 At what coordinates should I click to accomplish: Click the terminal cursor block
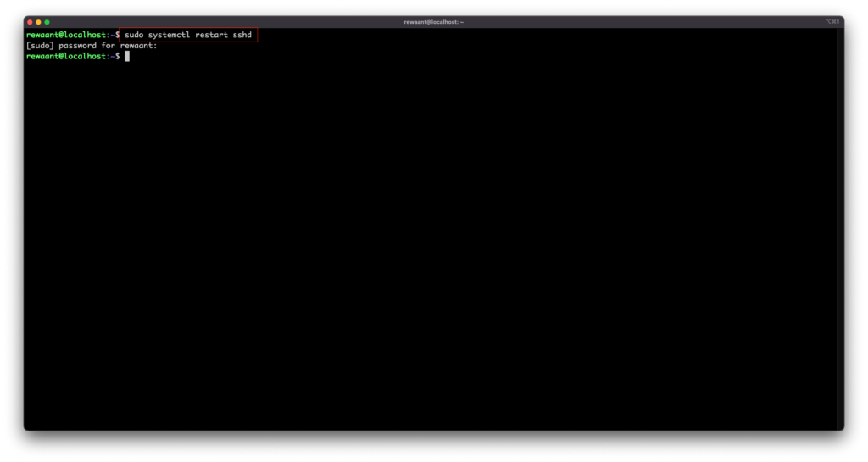(127, 57)
